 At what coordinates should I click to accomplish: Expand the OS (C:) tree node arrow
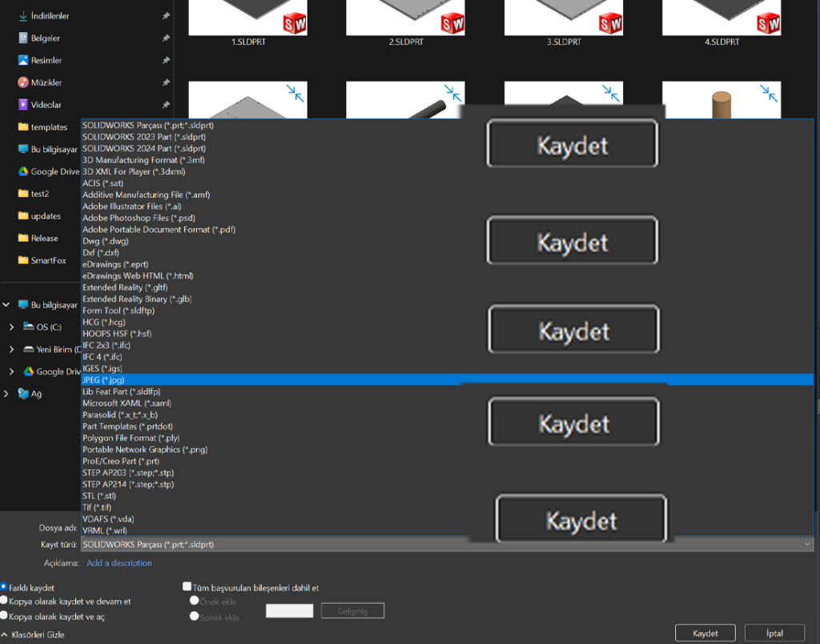point(10,327)
